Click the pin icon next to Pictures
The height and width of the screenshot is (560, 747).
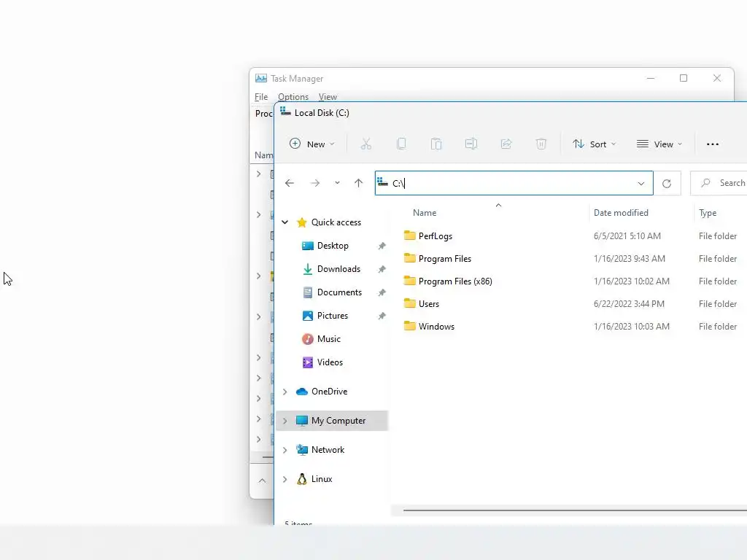pos(382,316)
